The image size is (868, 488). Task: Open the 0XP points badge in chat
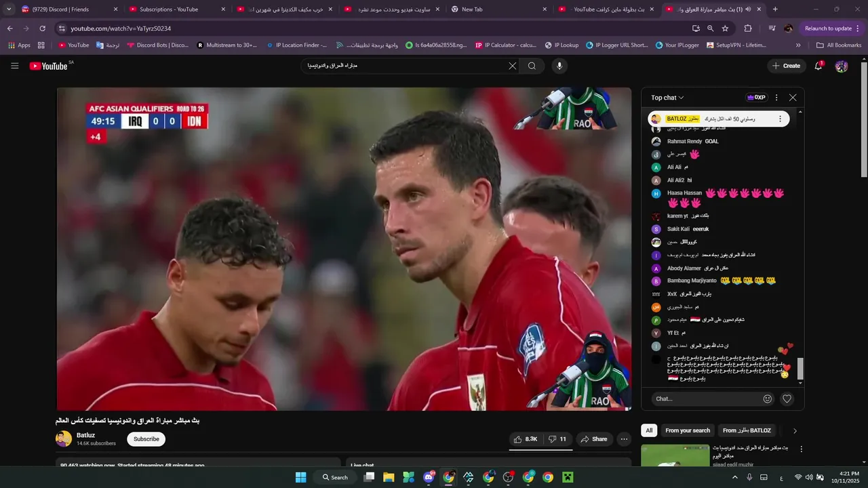point(756,98)
